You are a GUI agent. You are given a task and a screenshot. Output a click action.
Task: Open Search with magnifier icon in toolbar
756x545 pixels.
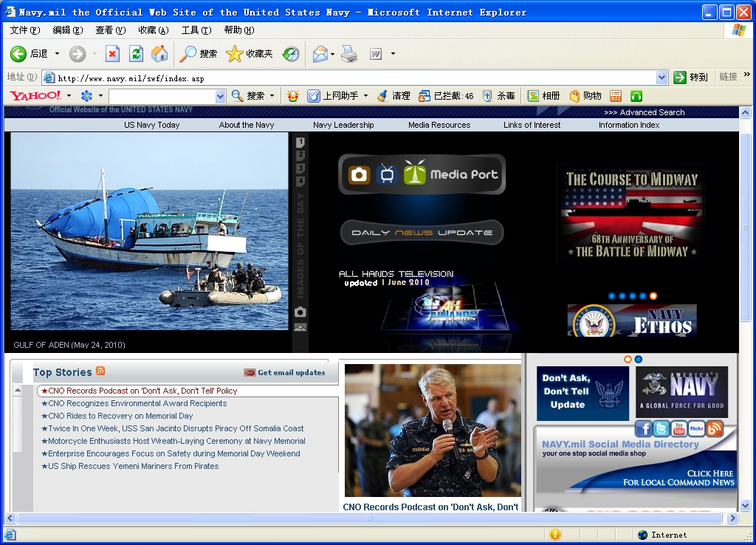coord(188,54)
